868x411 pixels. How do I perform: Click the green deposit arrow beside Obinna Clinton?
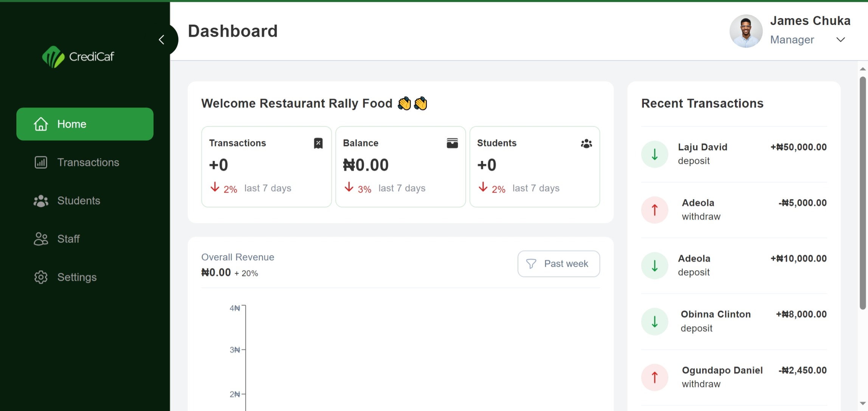pos(655,322)
